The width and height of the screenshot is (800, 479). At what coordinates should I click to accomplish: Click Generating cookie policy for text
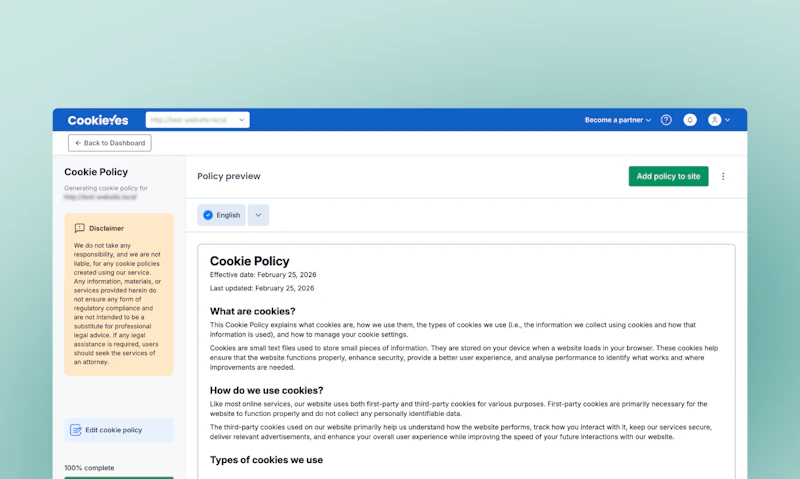click(106, 188)
